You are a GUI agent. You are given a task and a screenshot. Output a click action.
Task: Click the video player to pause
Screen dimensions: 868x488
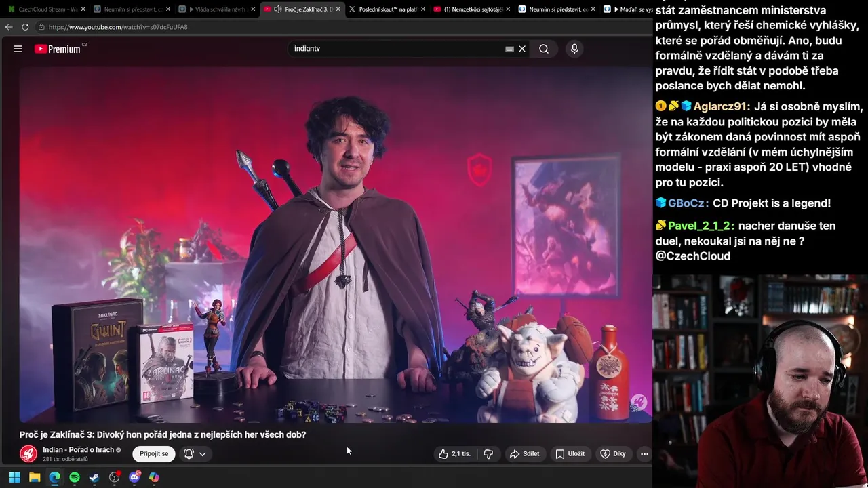coord(335,244)
